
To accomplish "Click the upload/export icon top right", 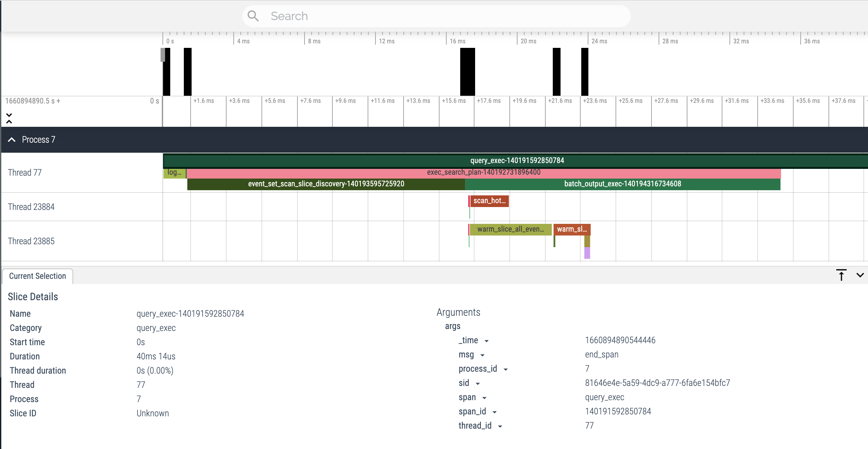I will coord(841,275).
